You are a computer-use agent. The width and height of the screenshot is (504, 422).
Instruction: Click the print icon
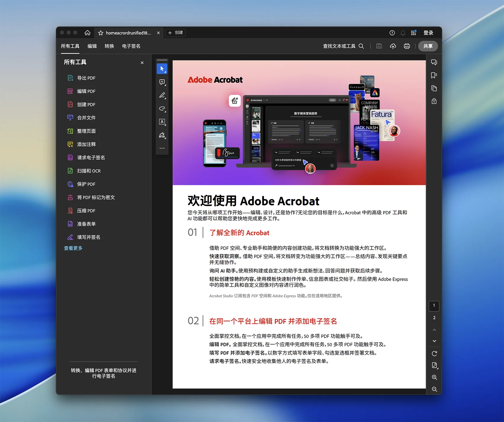tap(407, 46)
